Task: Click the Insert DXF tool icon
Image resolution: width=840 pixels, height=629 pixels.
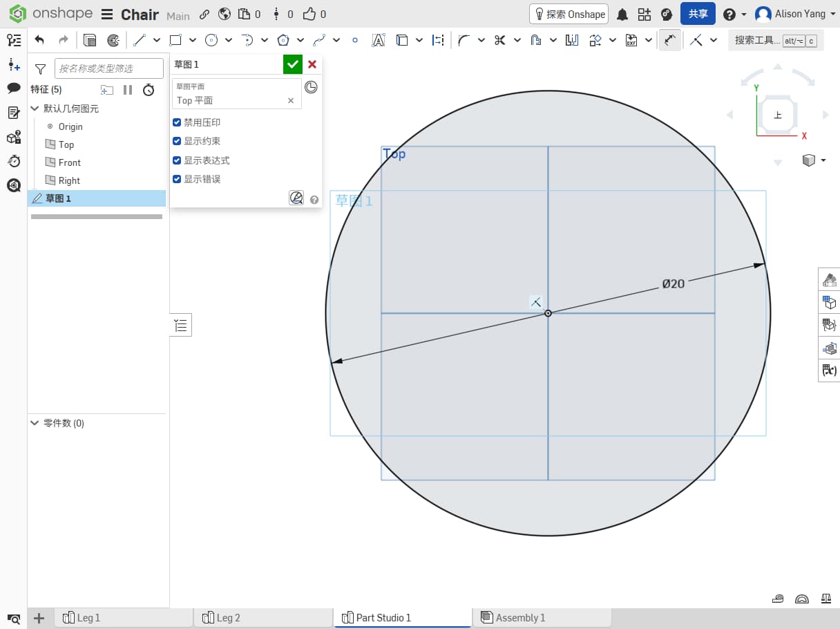Action: (631, 40)
